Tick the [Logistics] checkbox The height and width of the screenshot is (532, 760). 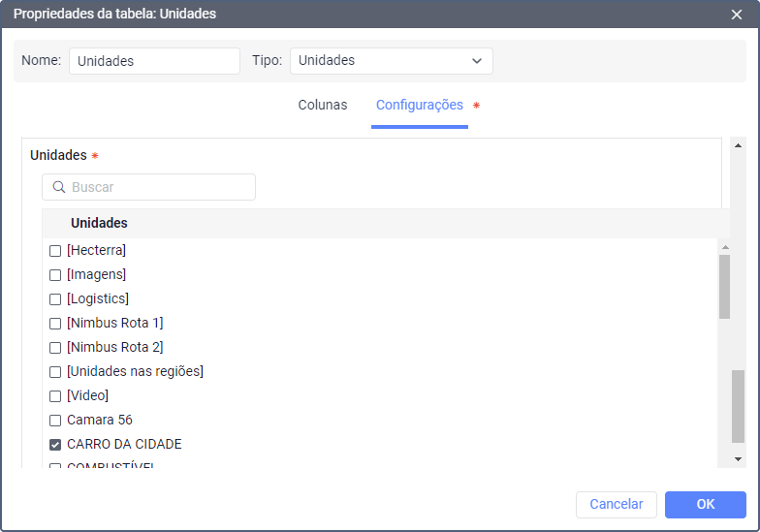(55, 299)
